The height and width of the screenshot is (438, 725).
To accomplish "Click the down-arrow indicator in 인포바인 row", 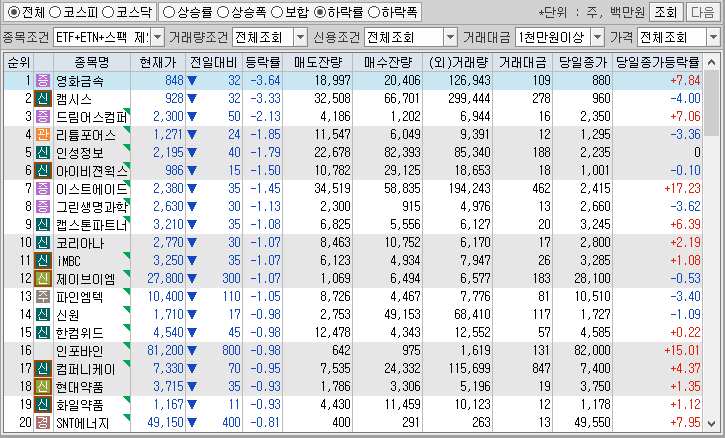I will click(x=192, y=351).
